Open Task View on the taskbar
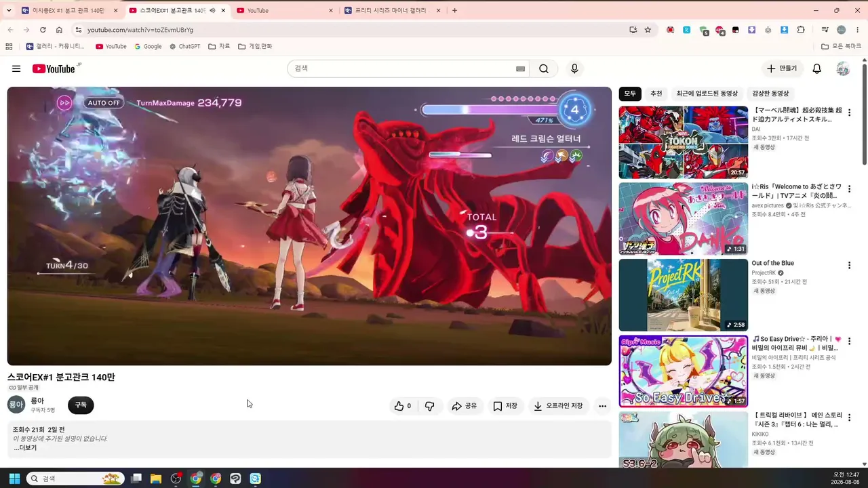 tap(136, 479)
